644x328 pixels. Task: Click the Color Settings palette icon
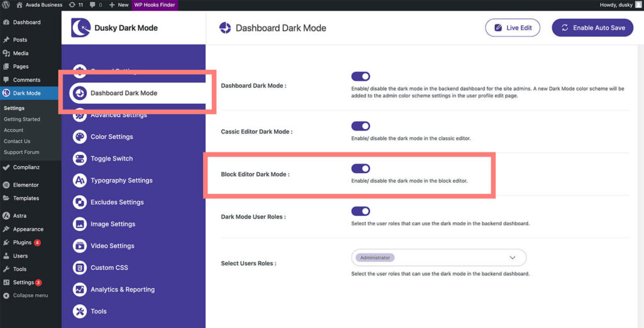pos(80,137)
